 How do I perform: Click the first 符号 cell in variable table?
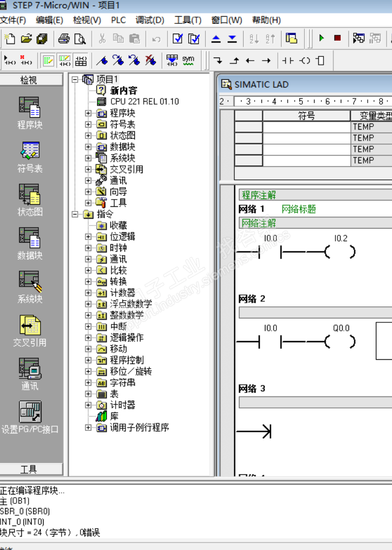(306, 126)
